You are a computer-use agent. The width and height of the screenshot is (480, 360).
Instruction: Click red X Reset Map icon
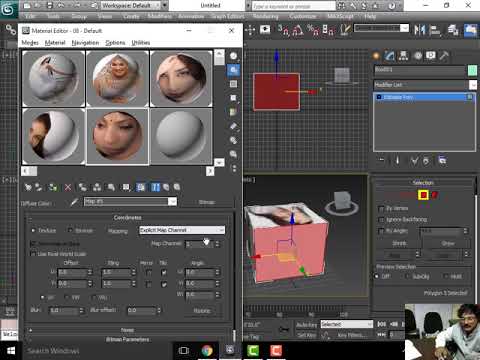point(68,187)
